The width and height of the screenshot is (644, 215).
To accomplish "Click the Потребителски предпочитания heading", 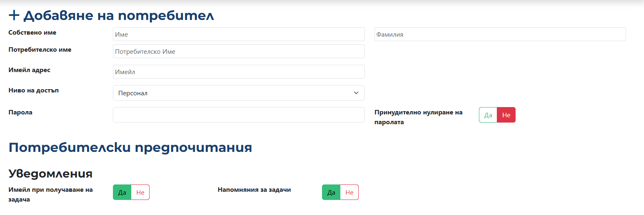I will [x=130, y=147].
